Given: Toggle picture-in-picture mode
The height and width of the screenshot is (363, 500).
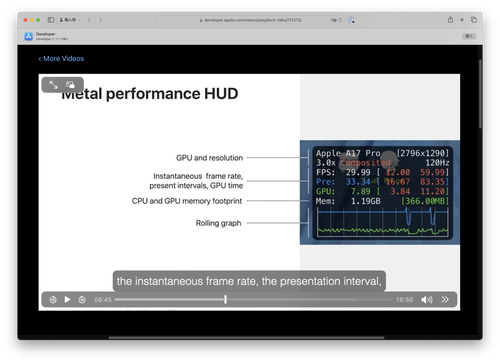Looking at the screenshot, I should point(70,85).
